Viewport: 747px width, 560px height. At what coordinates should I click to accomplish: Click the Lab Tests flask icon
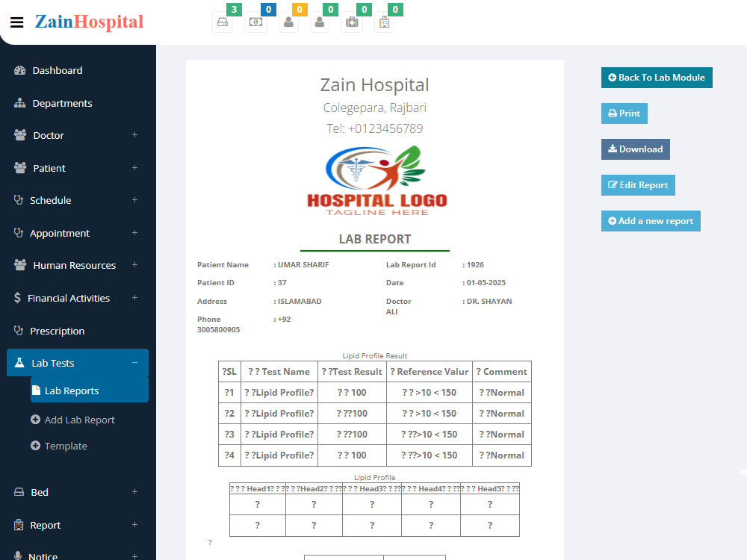[x=19, y=363]
